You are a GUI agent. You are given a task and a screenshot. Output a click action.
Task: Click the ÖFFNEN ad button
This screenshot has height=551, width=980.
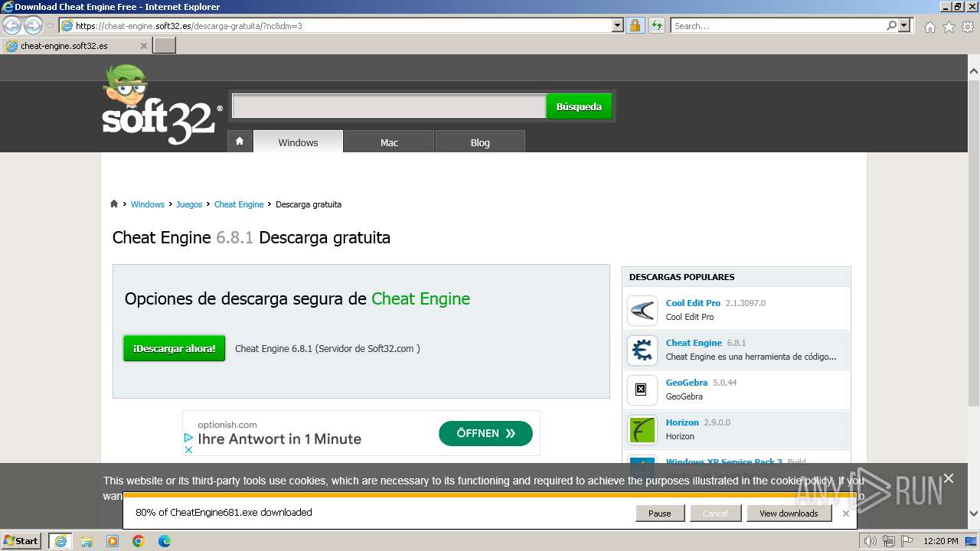point(485,433)
